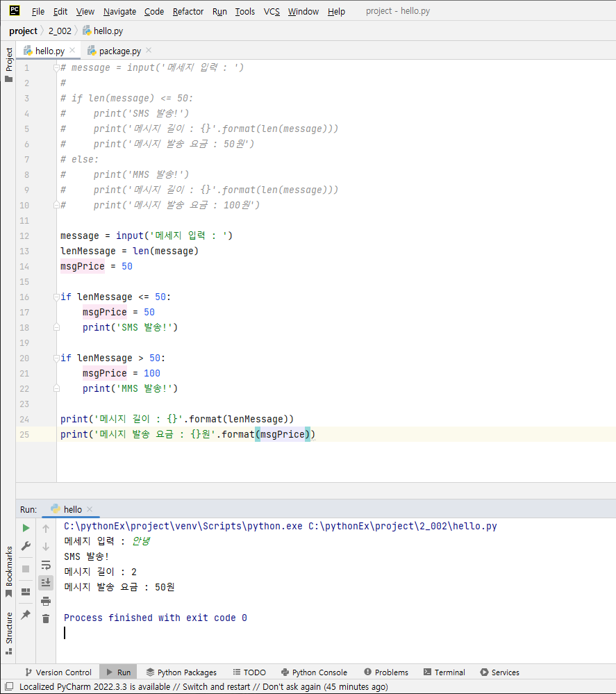Click the 'SMS 발송!' console output line
Viewport: 616px width, 694px height.
point(86,556)
